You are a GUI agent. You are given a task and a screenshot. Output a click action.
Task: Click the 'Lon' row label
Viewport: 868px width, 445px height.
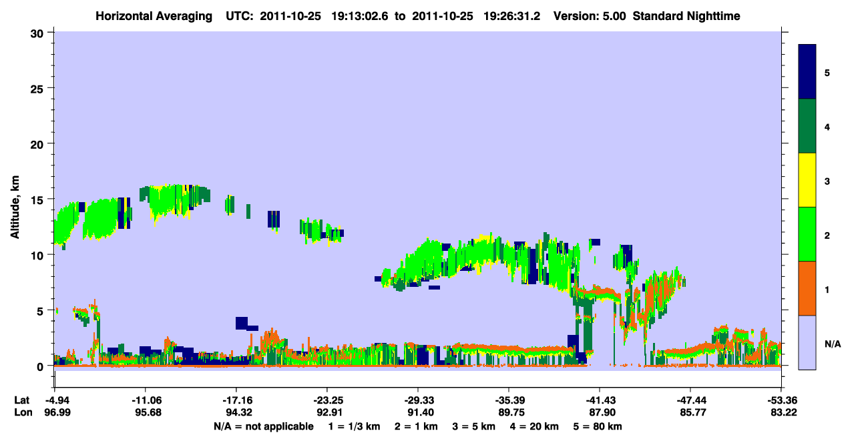coord(22,413)
